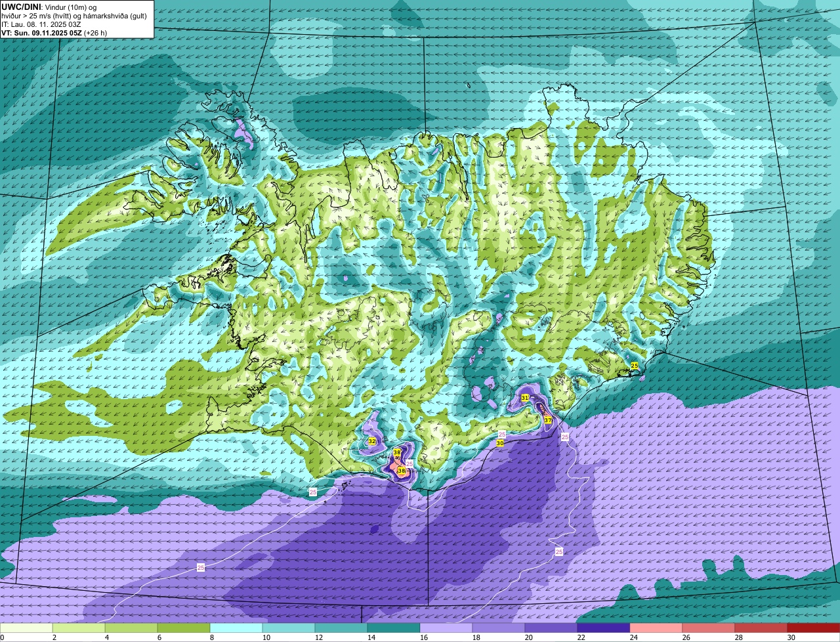Select the white 25 label beside the 38 labels
This screenshot has width=840, height=642.
click(x=409, y=463)
